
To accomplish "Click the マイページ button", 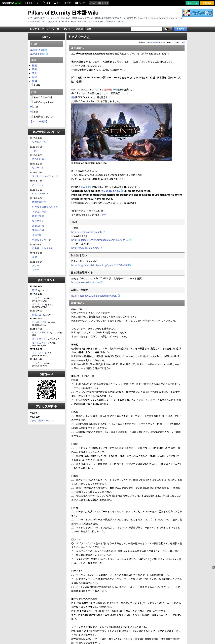I will (192, 3).
